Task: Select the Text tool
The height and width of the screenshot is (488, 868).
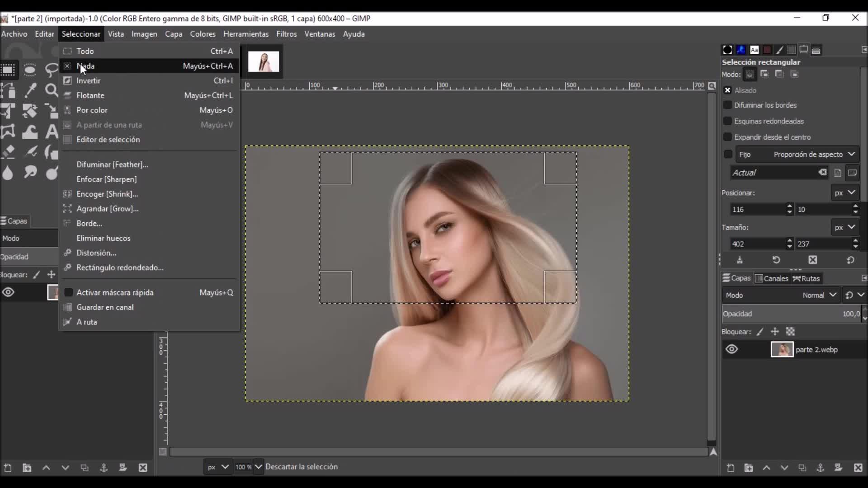Action: (x=51, y=132)
